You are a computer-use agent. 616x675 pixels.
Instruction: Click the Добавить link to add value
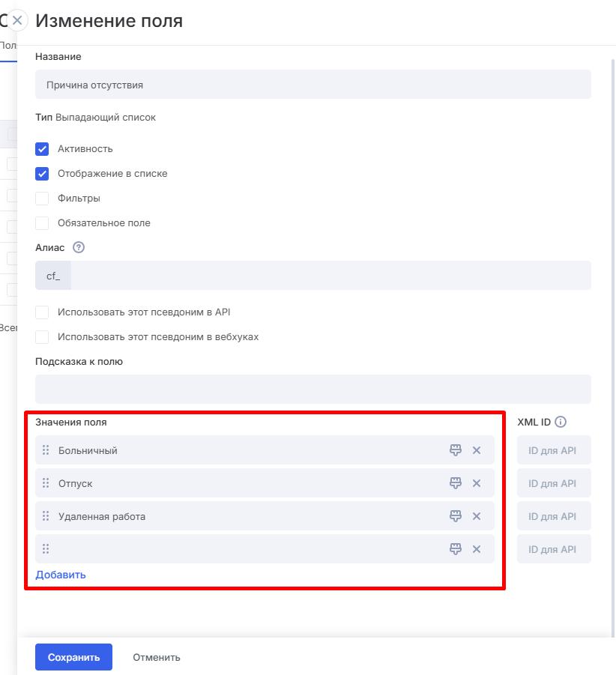[61, 575]
